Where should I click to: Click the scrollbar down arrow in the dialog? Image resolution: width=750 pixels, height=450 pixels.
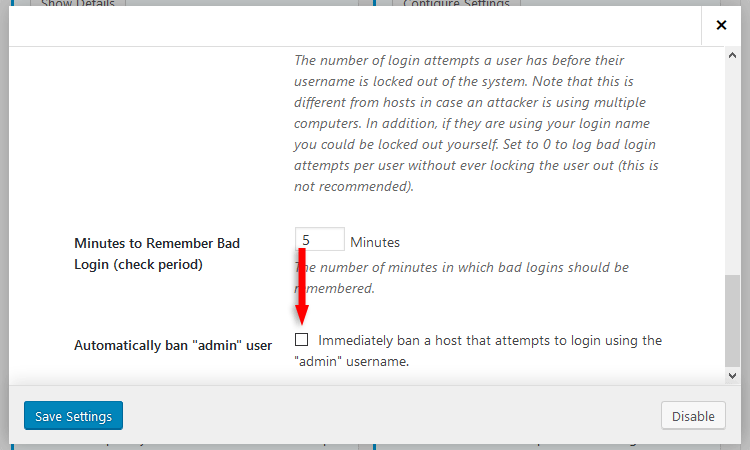point(732,375)
